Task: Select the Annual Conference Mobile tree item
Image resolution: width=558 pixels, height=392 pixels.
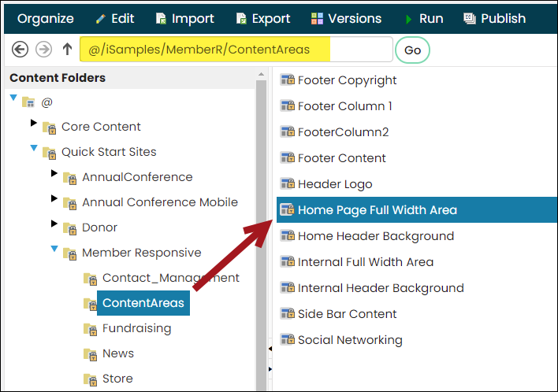Action: pyautogui.click(x=160, y=202)
